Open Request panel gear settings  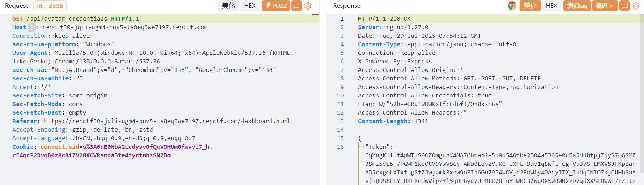[x=308, y=6]
